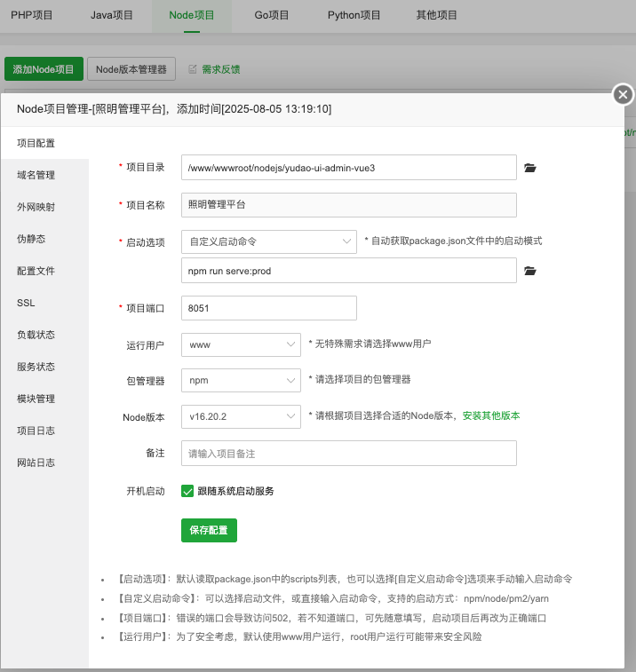Viewport: 636px width, 672px height.
Task: Open 项目日志 sidebar item
Action: 44,431
